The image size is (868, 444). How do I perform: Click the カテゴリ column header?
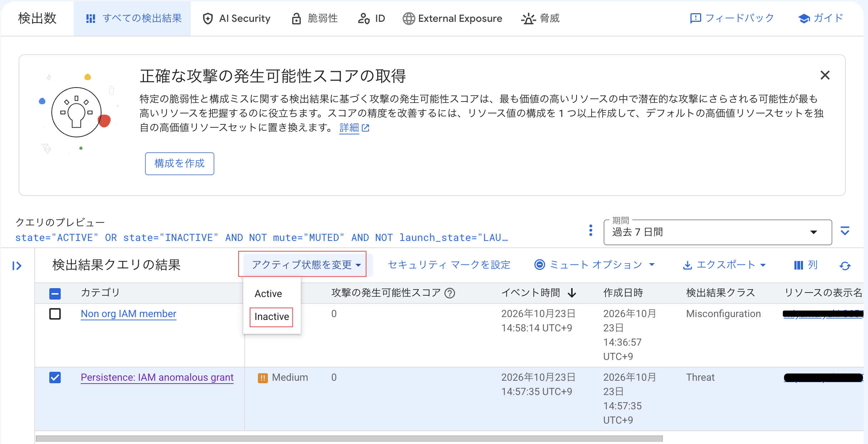pos(100,293)
